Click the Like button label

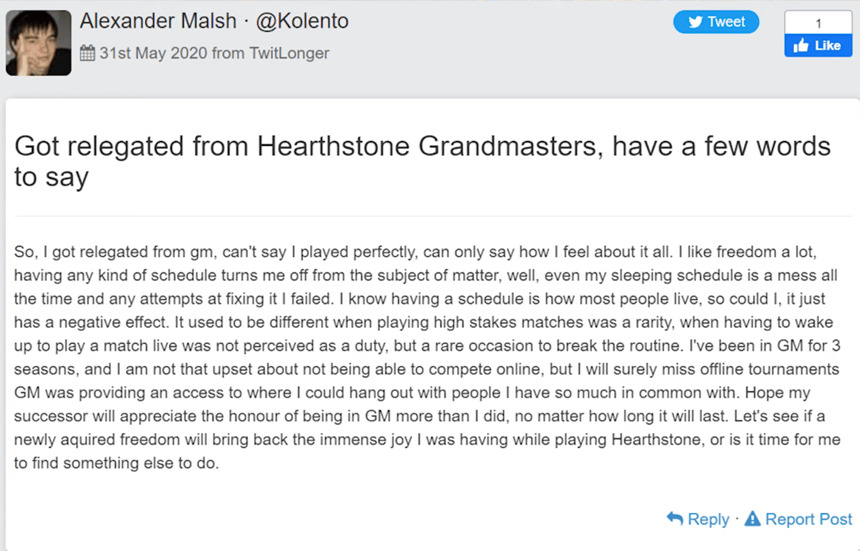(x=828, y=46)
